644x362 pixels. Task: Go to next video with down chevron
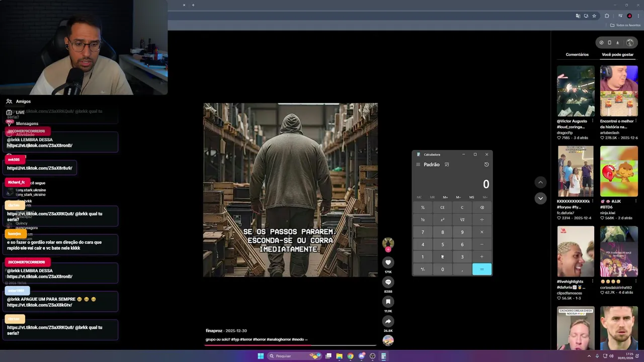point(540,198)
